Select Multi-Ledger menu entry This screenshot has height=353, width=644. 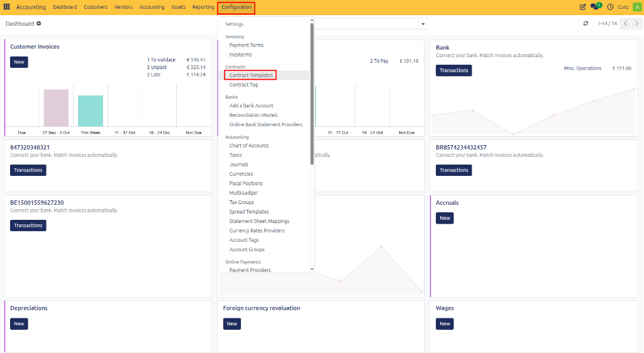243,193
